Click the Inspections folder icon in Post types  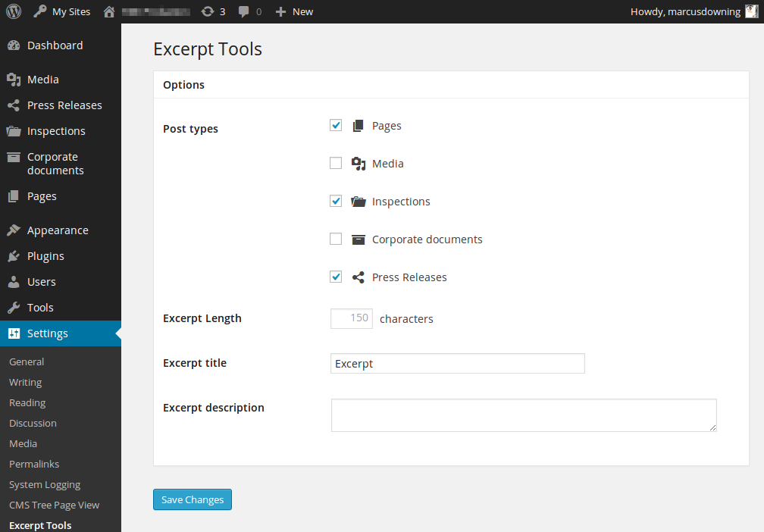358,202
